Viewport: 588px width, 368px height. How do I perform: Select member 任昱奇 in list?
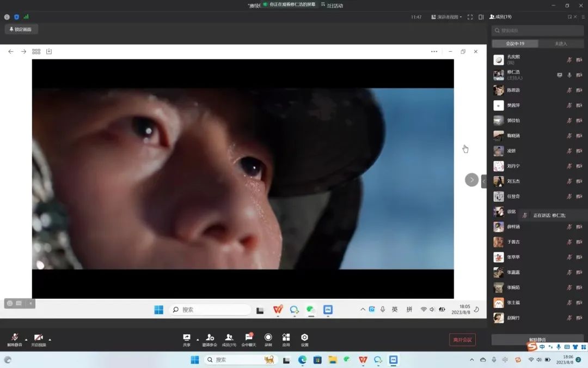pos(537,196)
